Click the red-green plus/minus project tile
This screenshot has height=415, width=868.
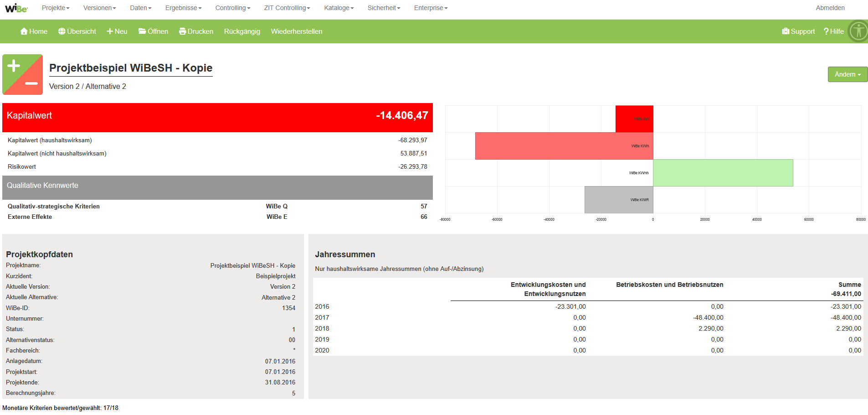click(23, 75)
